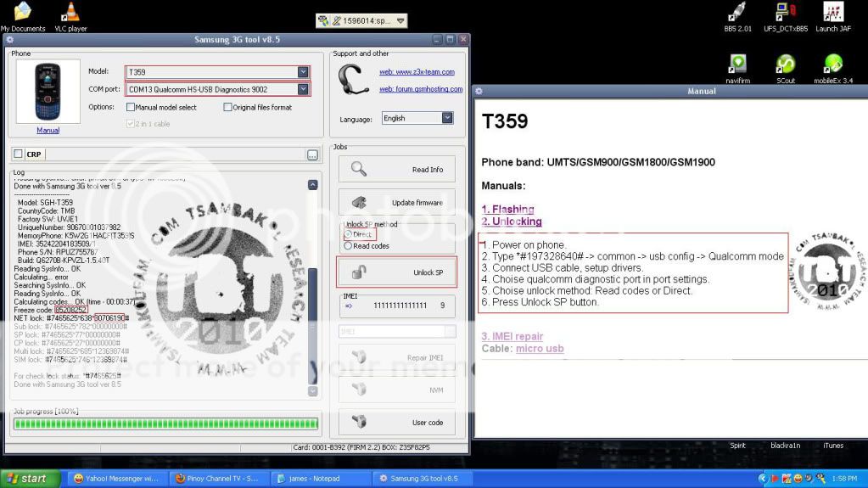
Task: Open navifirm desktop shortcut
Action: click(x=737, y=69)
